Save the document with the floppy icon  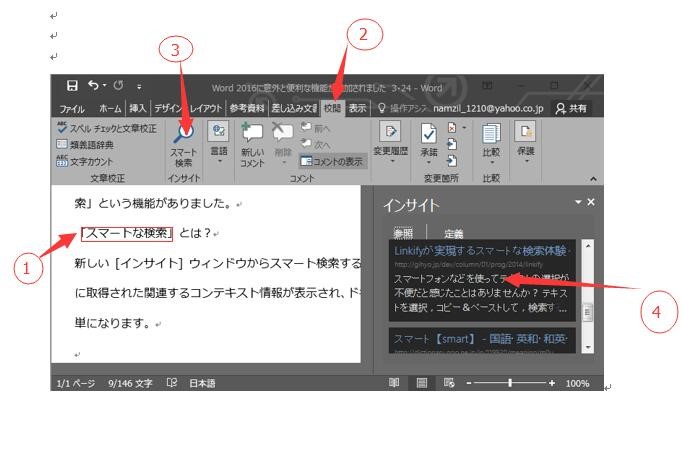[72, 86]
